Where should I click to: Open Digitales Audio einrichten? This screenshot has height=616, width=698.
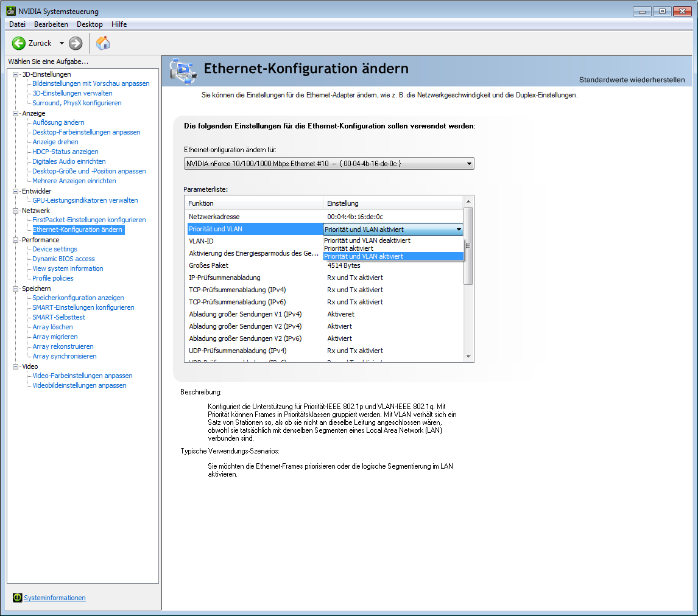tap(69, 161)
